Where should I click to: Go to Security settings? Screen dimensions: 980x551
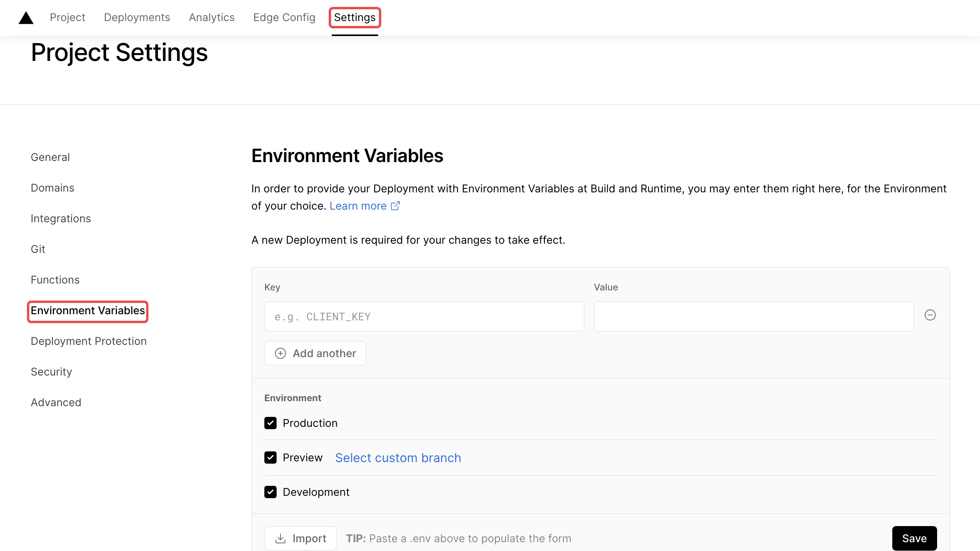point(51,372)
